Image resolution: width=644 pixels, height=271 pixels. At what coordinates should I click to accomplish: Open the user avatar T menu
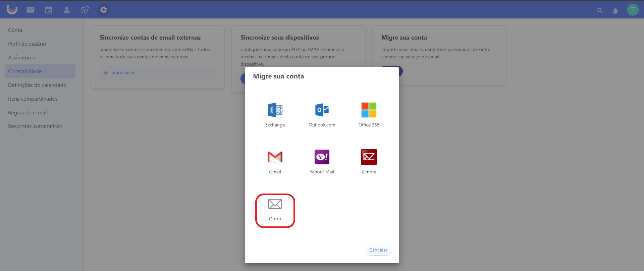coord(633,10)
